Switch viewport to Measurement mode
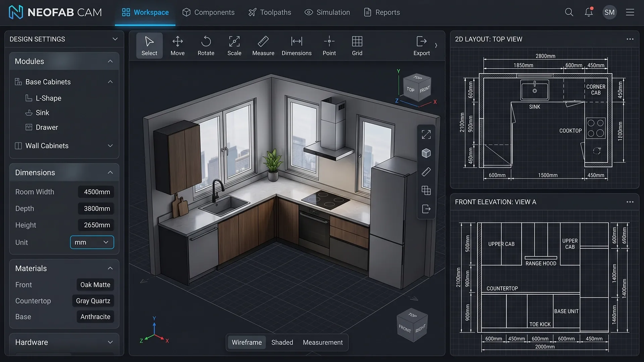 click(x=323, y=342)
